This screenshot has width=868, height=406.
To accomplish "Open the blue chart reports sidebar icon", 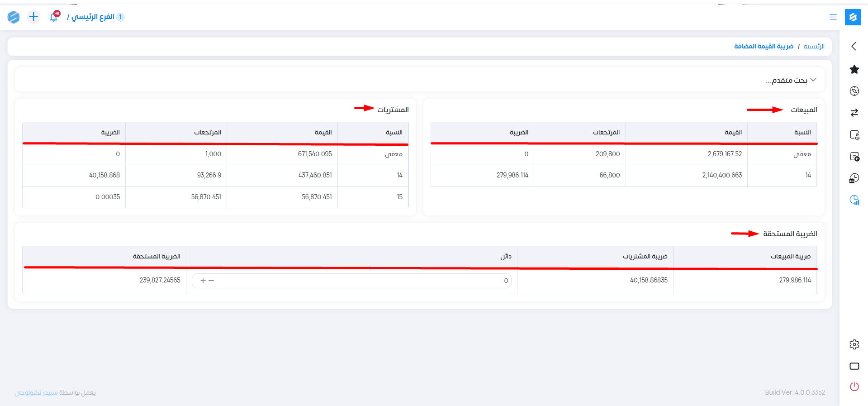I will tap(854, 200).
